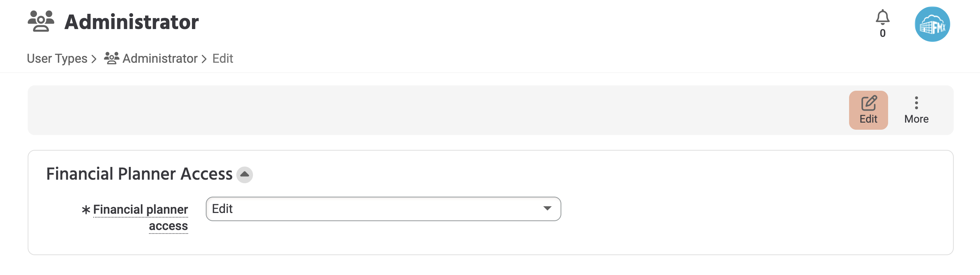Click the Financial planner access label

[x=141, y=217]
